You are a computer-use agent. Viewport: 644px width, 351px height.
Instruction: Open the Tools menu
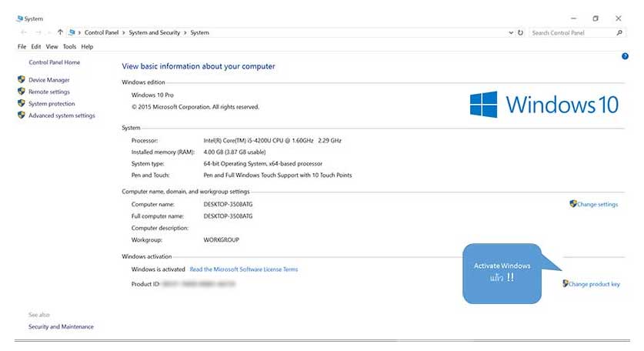69,46
